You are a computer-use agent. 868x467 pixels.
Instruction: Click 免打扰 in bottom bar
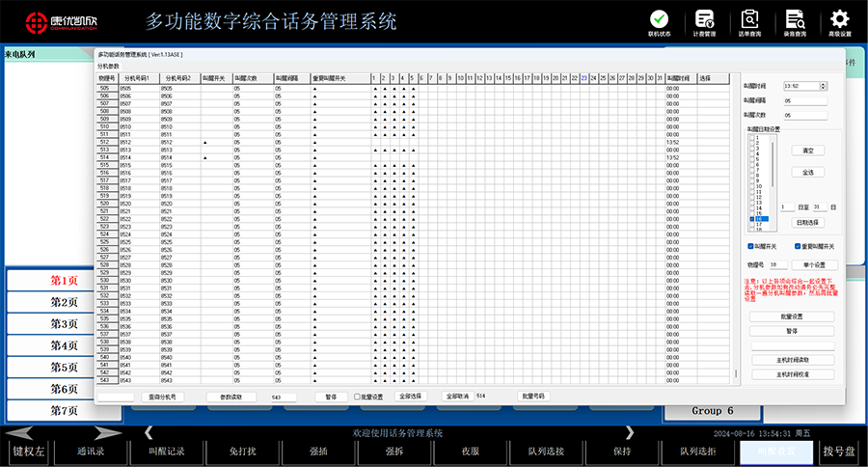(242, 452)
